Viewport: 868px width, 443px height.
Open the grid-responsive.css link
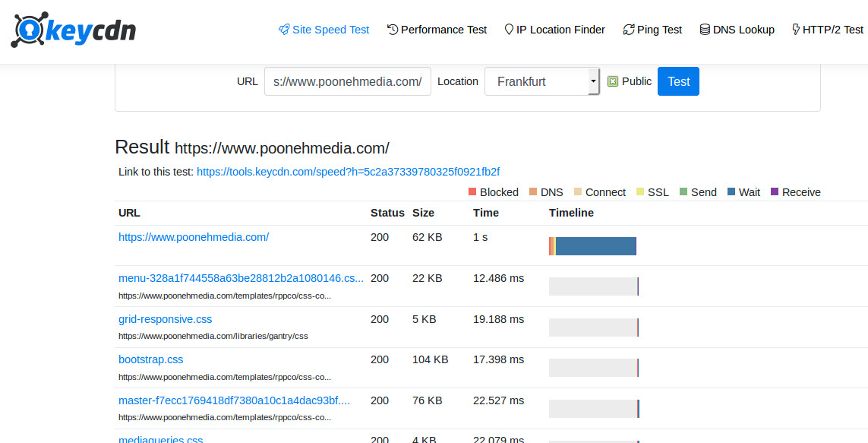pos(165,319)
